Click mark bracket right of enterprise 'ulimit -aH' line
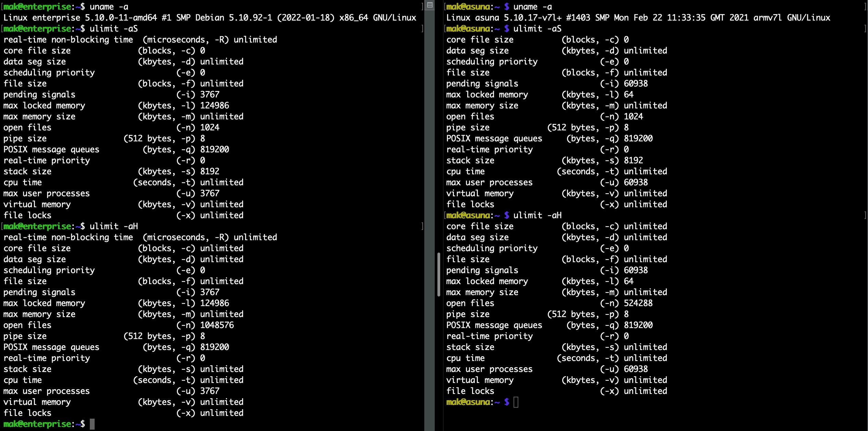 coord(422,226)
